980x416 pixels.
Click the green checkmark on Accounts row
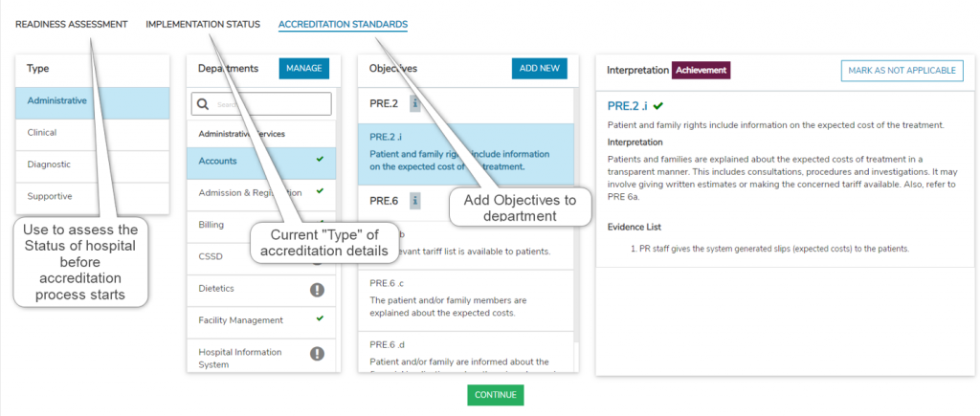[x=319, y=160]
